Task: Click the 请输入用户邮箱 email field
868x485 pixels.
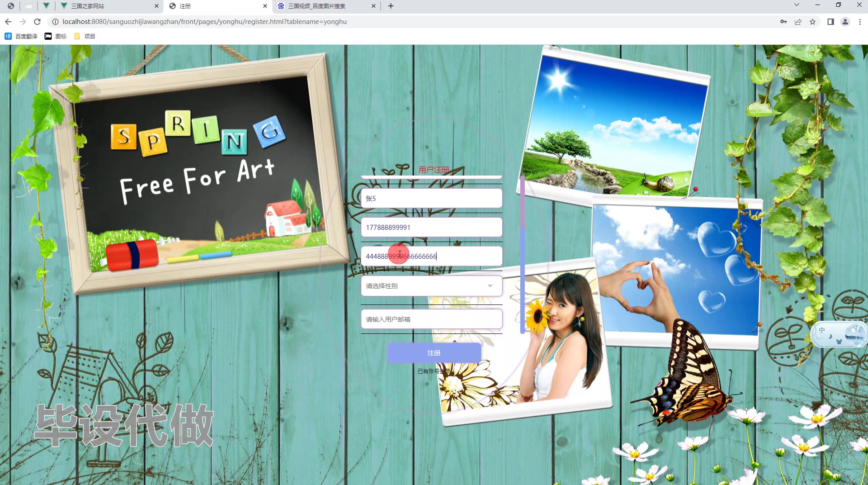Action: tap(431, 319)
